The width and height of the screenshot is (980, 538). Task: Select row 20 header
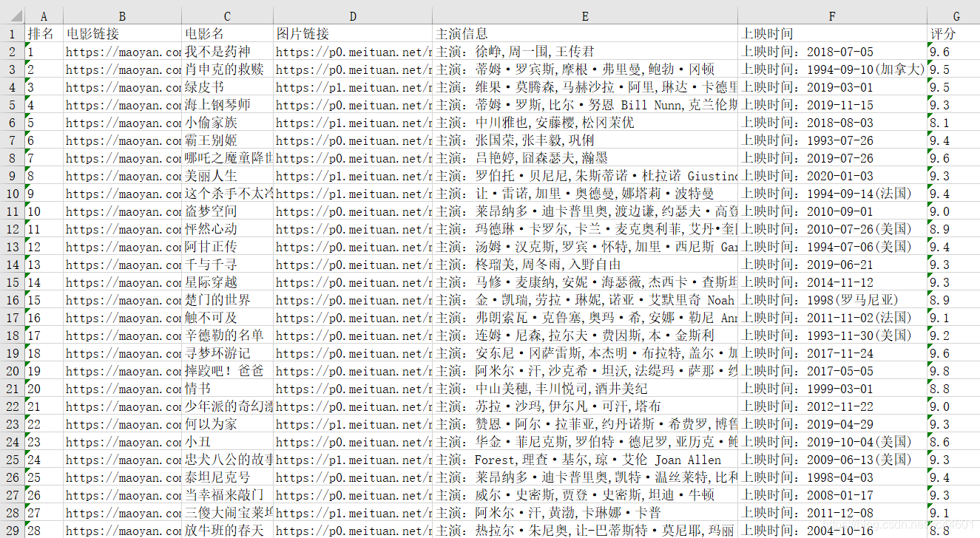pyautogui.click(x=12, y=371)
